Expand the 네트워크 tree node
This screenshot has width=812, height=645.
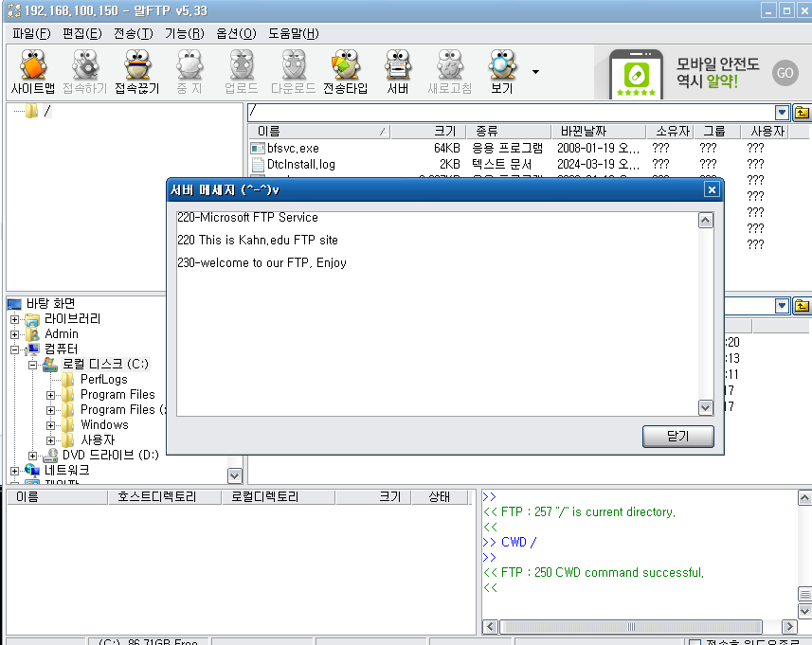tap(14, 471)
